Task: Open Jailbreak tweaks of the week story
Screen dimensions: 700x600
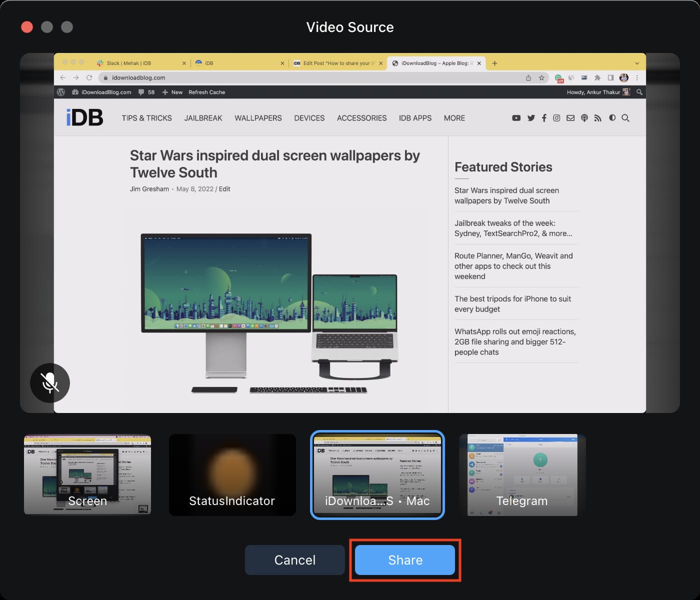Action: tap(513, 228)
